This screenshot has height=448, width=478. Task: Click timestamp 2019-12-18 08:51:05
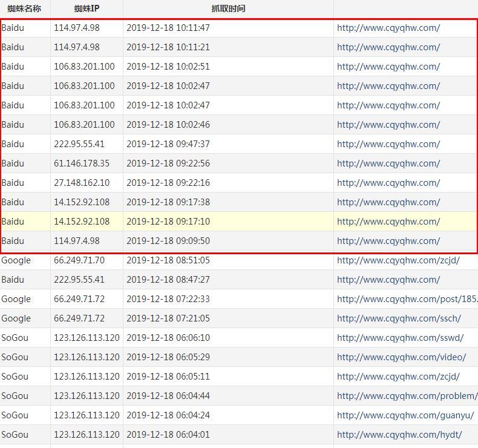coord(168,260)
